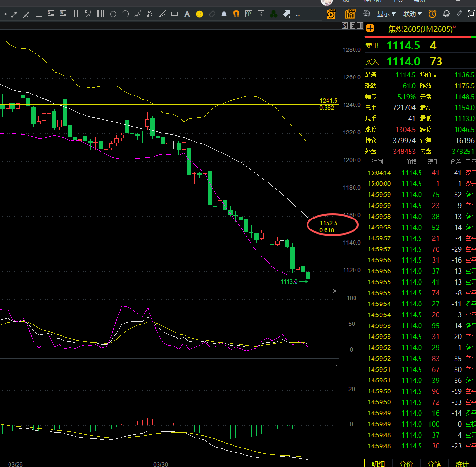Open the 显示 dropdown
This screenshot has height=467, width=476.
coord(386,14)
